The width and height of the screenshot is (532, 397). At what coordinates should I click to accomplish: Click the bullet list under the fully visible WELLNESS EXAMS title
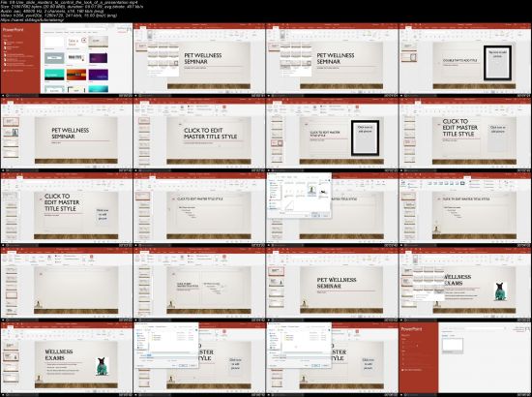(x=63, y=369)
